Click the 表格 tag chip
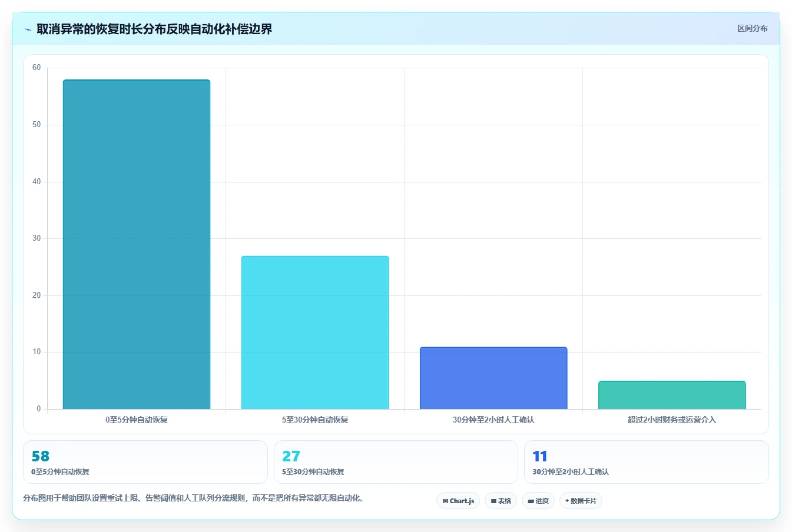This screenshot has width=792, height=532. (501, 501)
